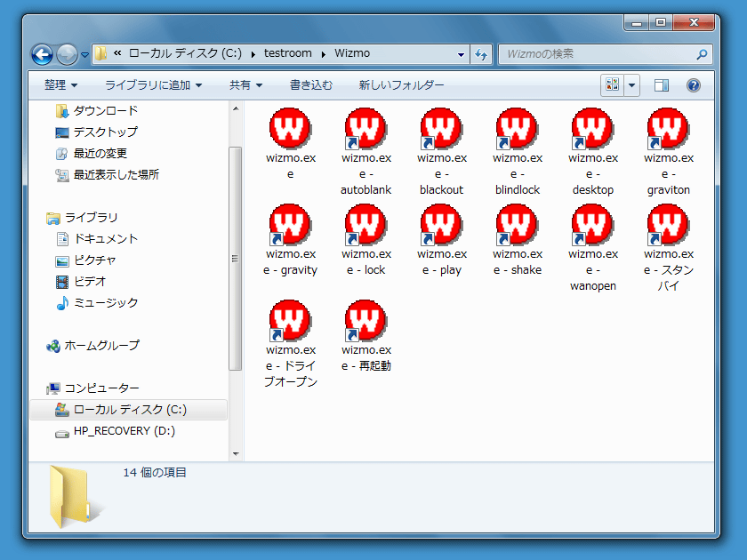Click the refresh button beside address bar
The height and width of the screenshot is (560, 747).
coord(481,54)
